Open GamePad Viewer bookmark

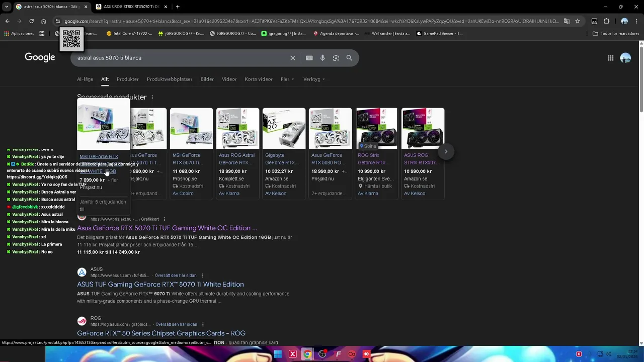click(439, 34)
